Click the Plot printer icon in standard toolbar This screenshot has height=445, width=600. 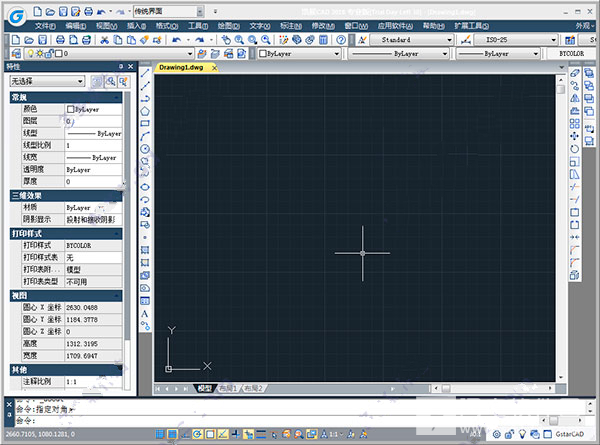coord(60,40)
